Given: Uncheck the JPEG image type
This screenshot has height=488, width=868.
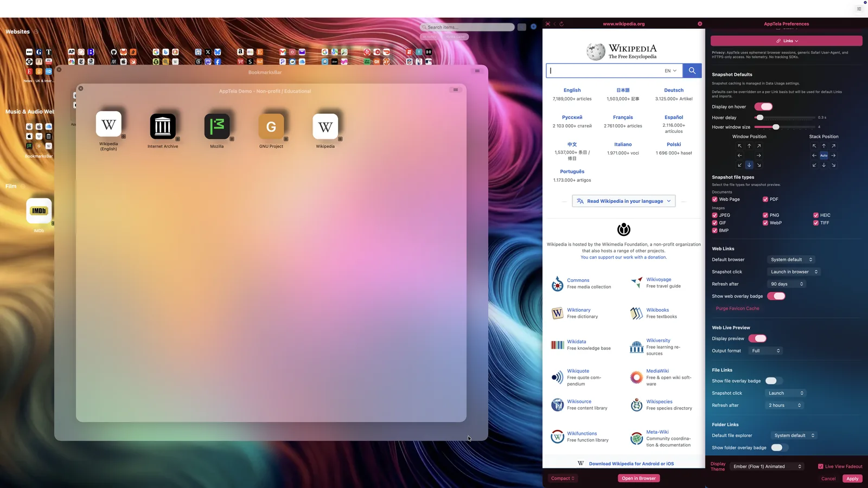Looking at the screenshot, I should pyautogui.click(x=714, y=215).
